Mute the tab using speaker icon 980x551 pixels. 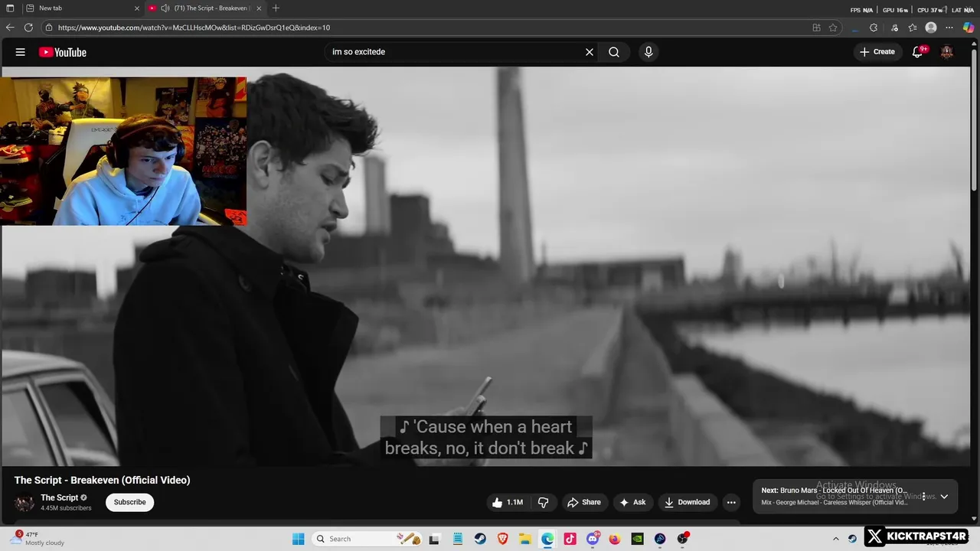click(165, 8)
